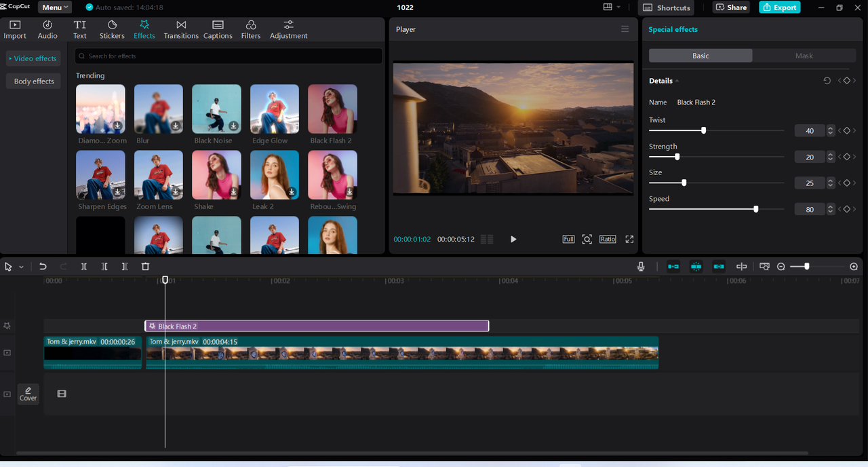Toggle the main track magnet button

pos(673,267)
